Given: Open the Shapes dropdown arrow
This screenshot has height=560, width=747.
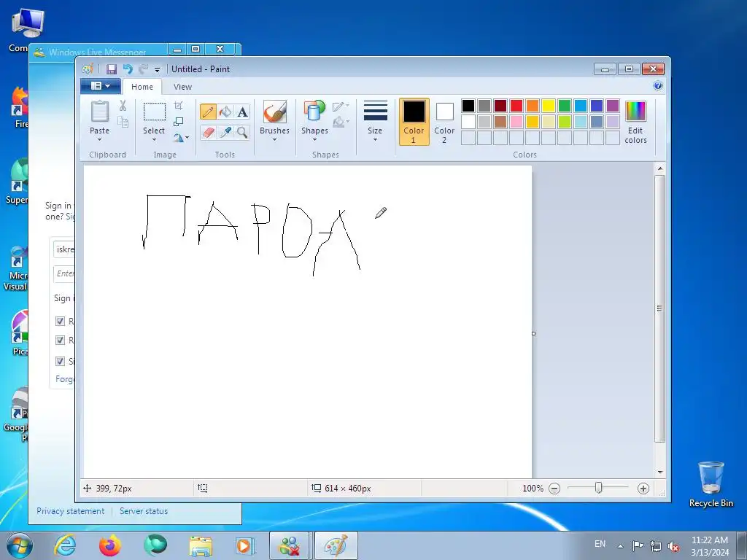Looking at the screenshot, I should coord(314,139).
